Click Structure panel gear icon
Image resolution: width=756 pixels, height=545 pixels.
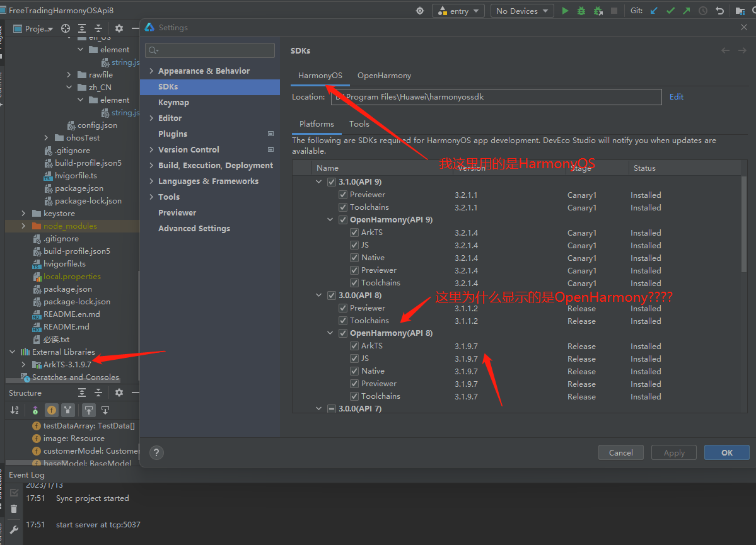(x=119, y=393)
